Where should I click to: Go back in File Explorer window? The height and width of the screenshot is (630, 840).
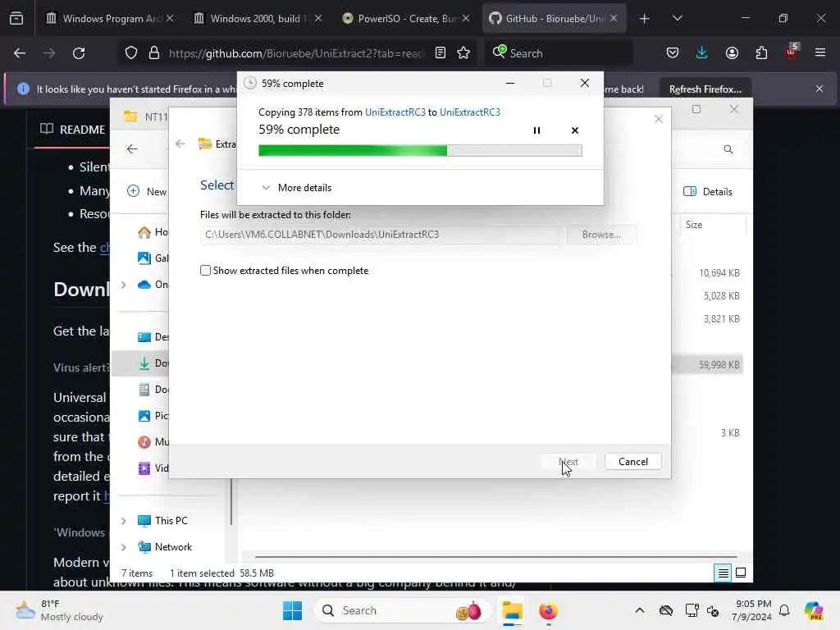click(132, 149)
